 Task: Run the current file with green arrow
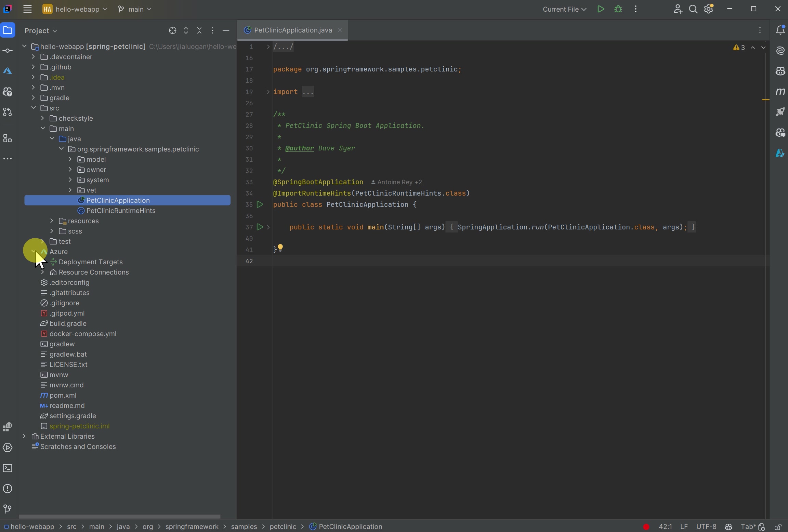pos(601,9)
